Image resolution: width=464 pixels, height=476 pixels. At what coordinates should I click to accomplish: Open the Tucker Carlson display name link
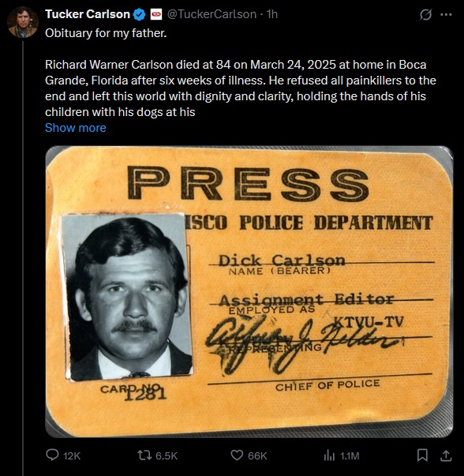(x=88, y=14)
